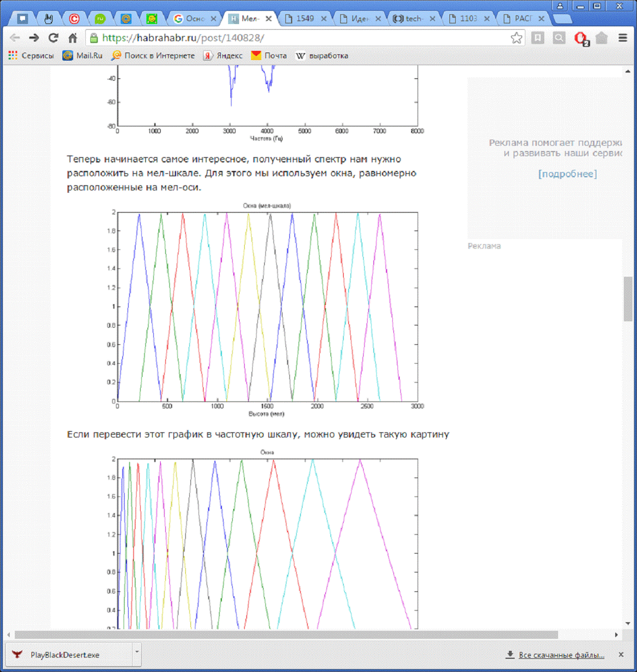Click the browser back arrow
The height and width of the screenshot is (672, 637).
[x=15, y=38]
